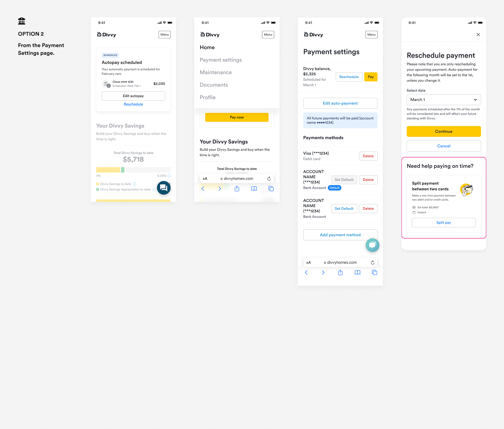Click the yellow Continue button
This screenshot has height=429, width=504.
pos(444,131)
